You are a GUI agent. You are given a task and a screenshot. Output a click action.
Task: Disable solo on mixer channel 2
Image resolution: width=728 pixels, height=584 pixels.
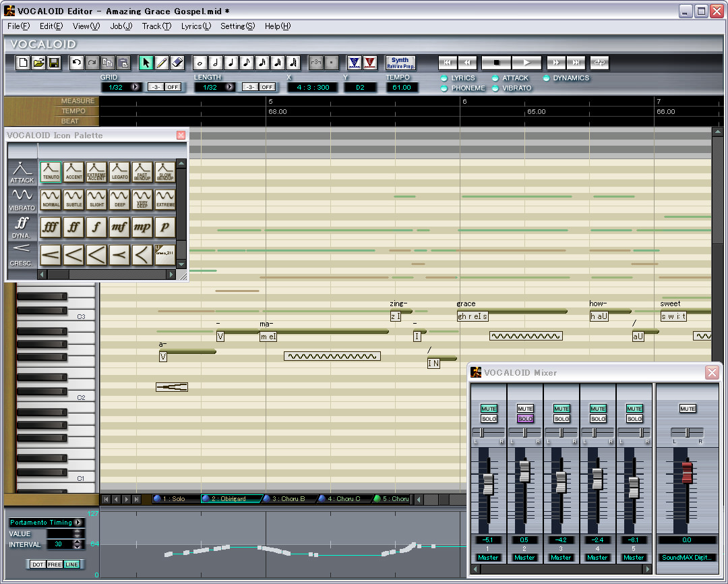click(x=525, y=419)
